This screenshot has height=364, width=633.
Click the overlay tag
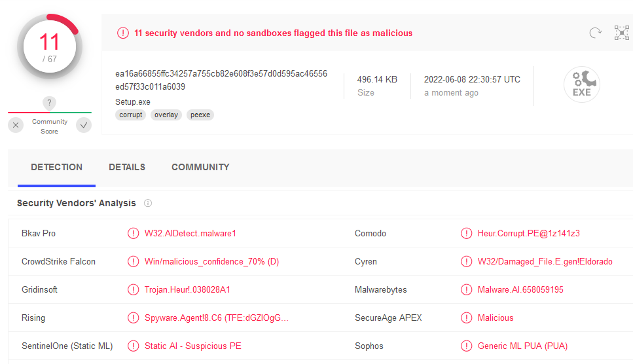(x=166, y=115)
